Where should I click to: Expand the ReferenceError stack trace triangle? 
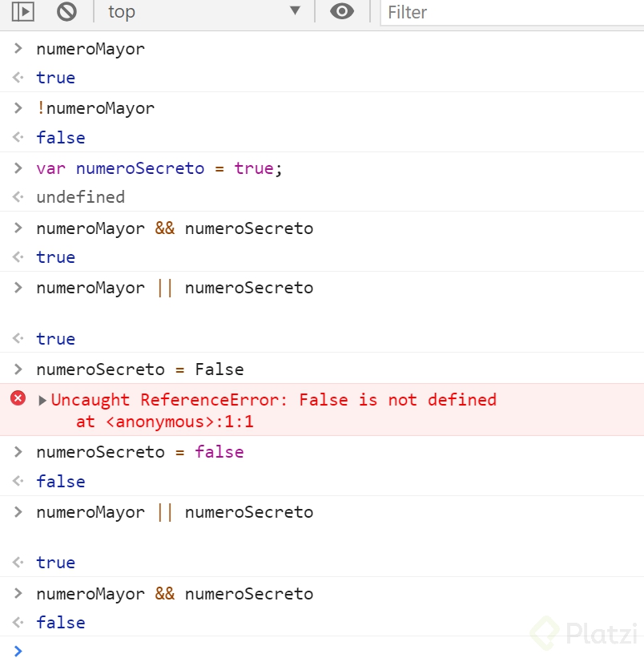[42, 401]
